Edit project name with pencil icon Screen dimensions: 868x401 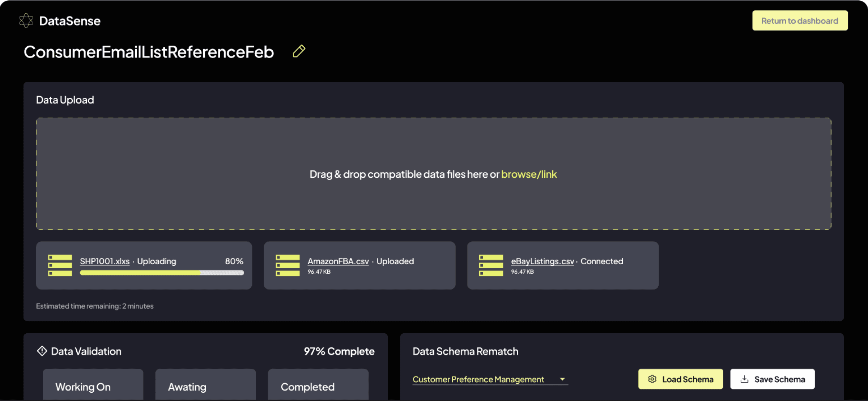(x=299, y=51)
